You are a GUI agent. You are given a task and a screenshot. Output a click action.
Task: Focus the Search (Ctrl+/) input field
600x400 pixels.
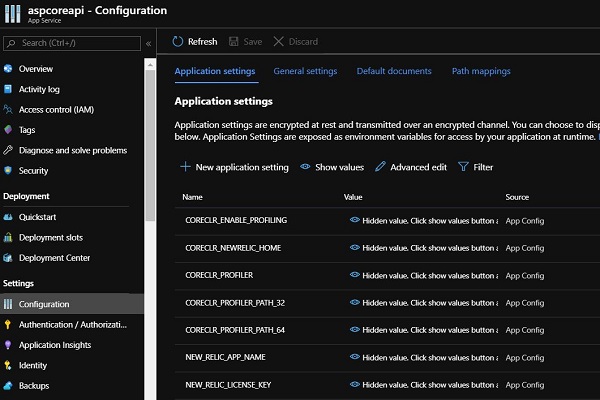point(72,43)
